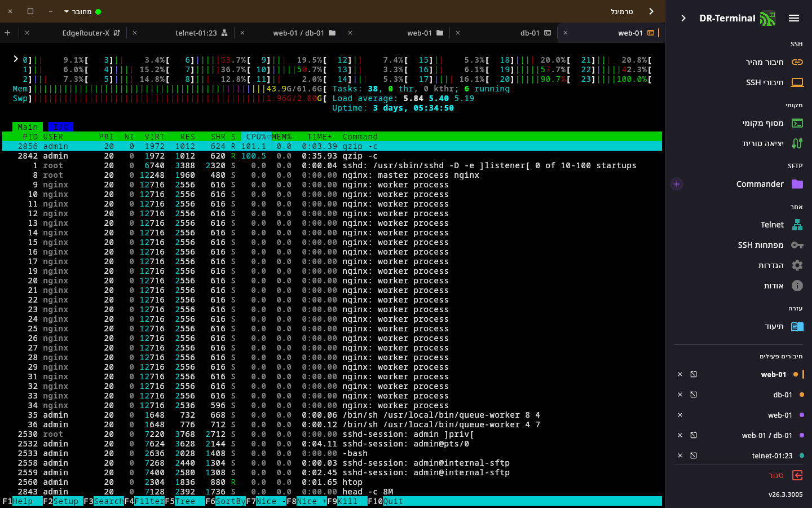
Task: Click the terminal icon on active web-01 tab
Action: (651, 33)
